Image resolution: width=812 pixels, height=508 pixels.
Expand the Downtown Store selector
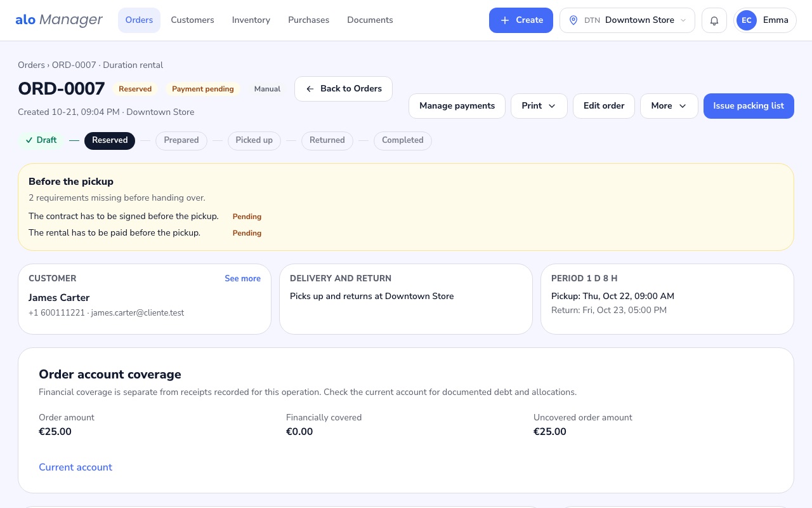pyautogui.click(x=627, y=20)
